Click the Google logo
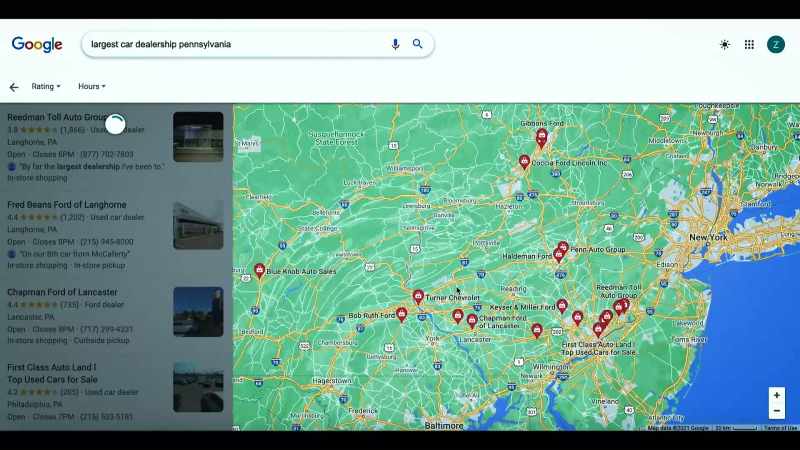Viewport: 800px width, 450px height. [x=37, y=44]
